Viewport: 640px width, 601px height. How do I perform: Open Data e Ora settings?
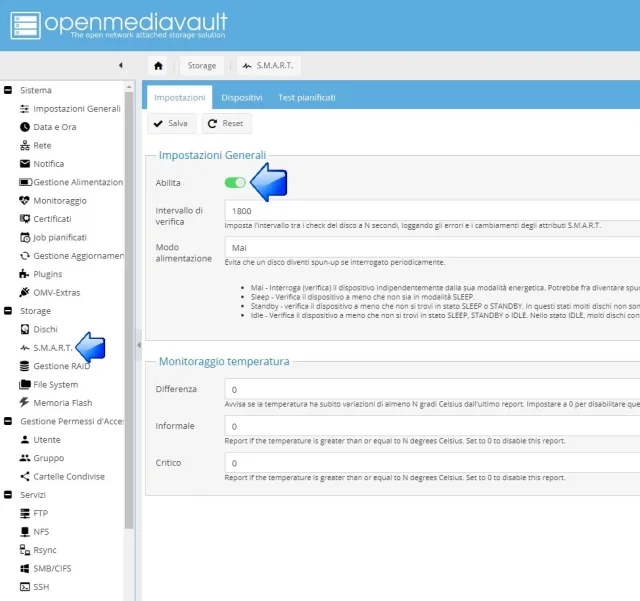click(x=54, y=127)
